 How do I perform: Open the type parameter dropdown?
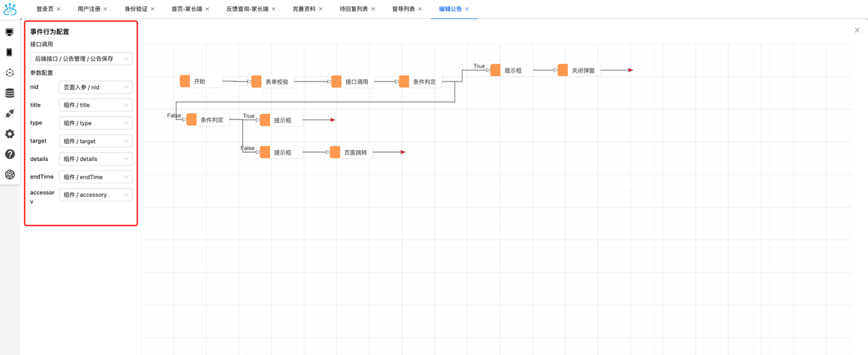96,123
